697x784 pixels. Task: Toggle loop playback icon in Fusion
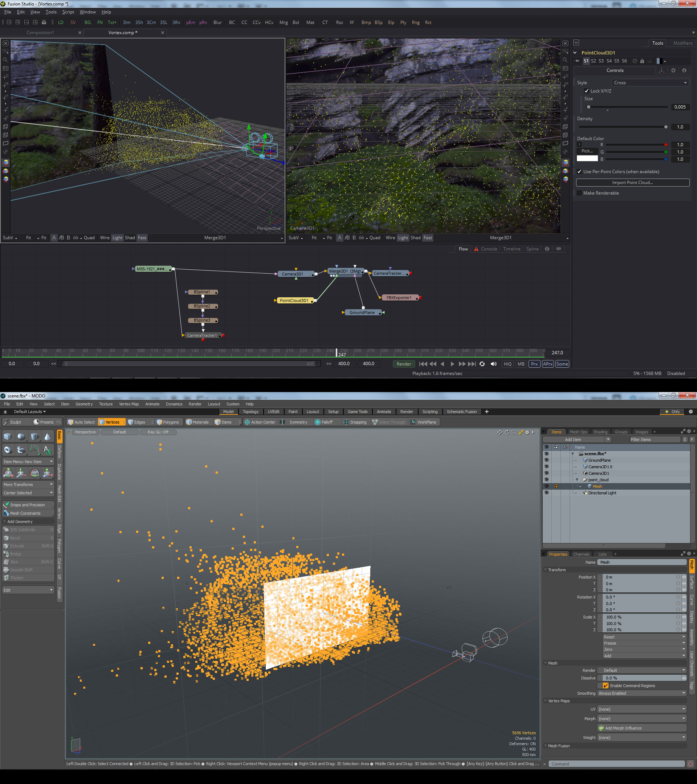482,364
